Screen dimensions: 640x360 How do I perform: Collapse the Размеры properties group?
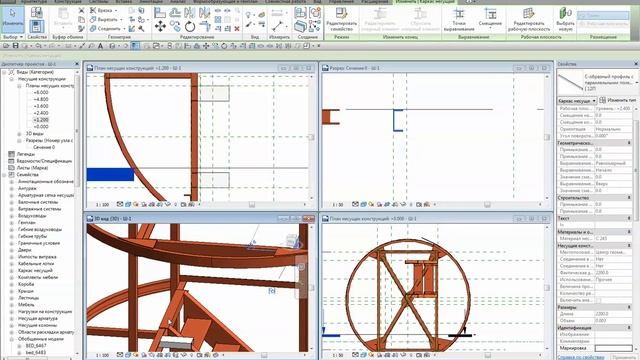pos(629,307)
